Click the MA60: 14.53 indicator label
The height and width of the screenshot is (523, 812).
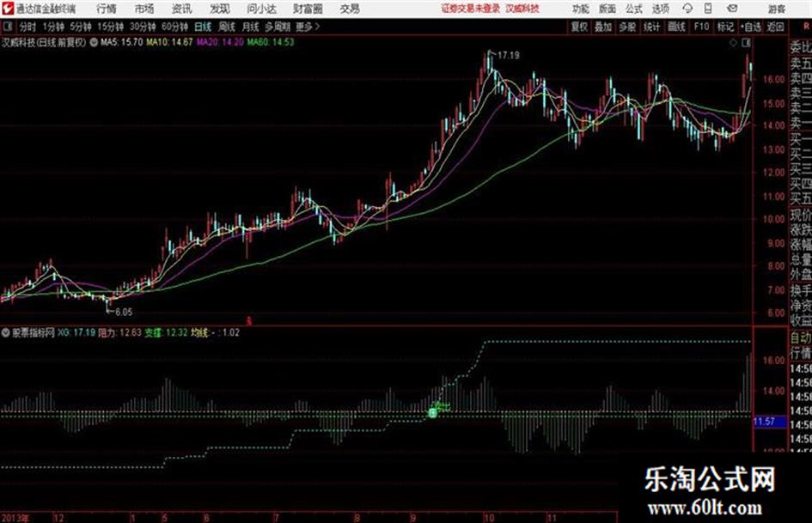(x=271, y=42)
